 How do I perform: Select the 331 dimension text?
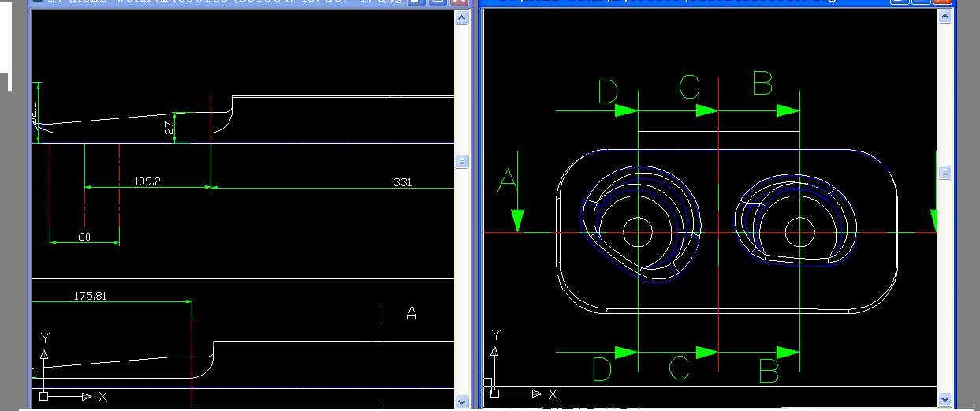(x=402, y=182)
